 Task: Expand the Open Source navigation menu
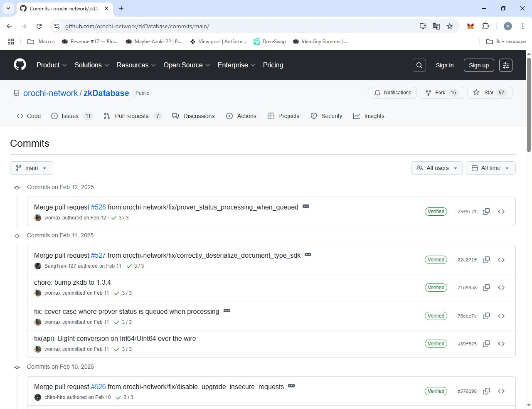[x=187, y=65]
